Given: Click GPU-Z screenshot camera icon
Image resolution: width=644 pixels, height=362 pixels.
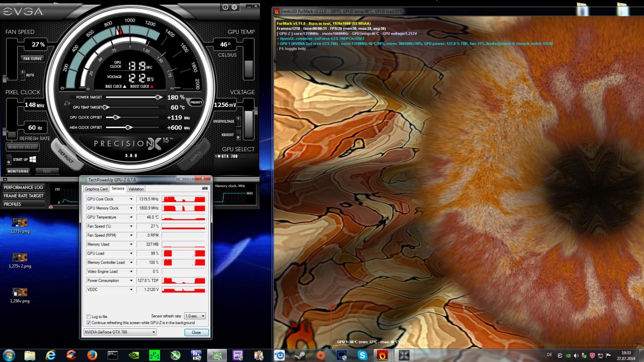Looking at the screenshot, I should pos(205,188).
